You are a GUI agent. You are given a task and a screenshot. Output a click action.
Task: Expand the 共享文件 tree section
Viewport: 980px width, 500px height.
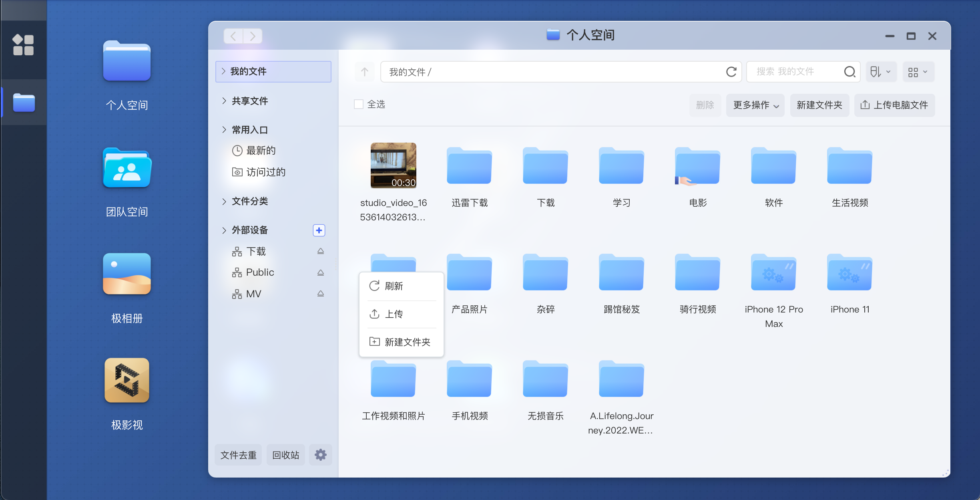pyautogui.click(x=224, y=101)
